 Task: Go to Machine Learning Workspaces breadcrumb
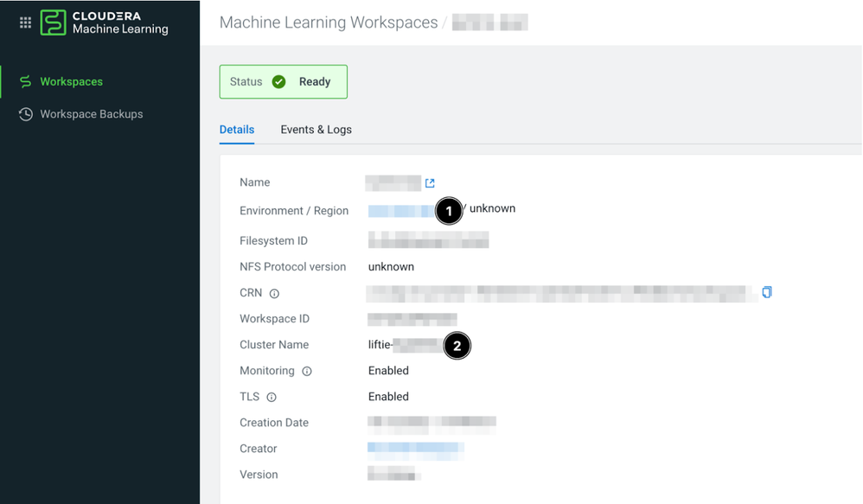click(329, 22)
